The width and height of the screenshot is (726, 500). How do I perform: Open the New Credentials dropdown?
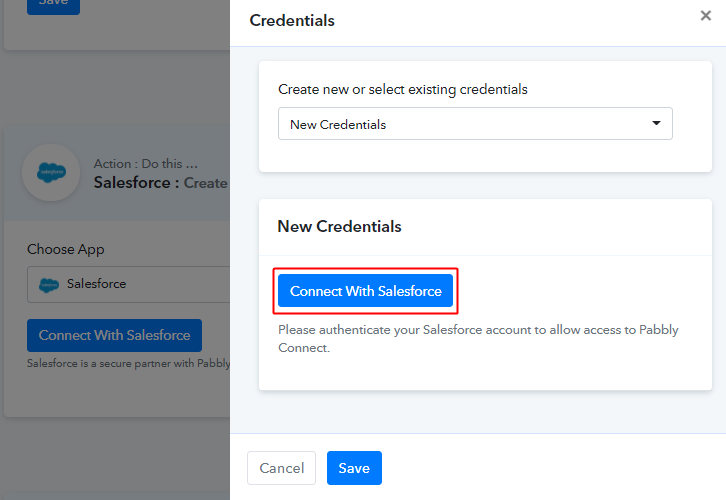point(475,124)
